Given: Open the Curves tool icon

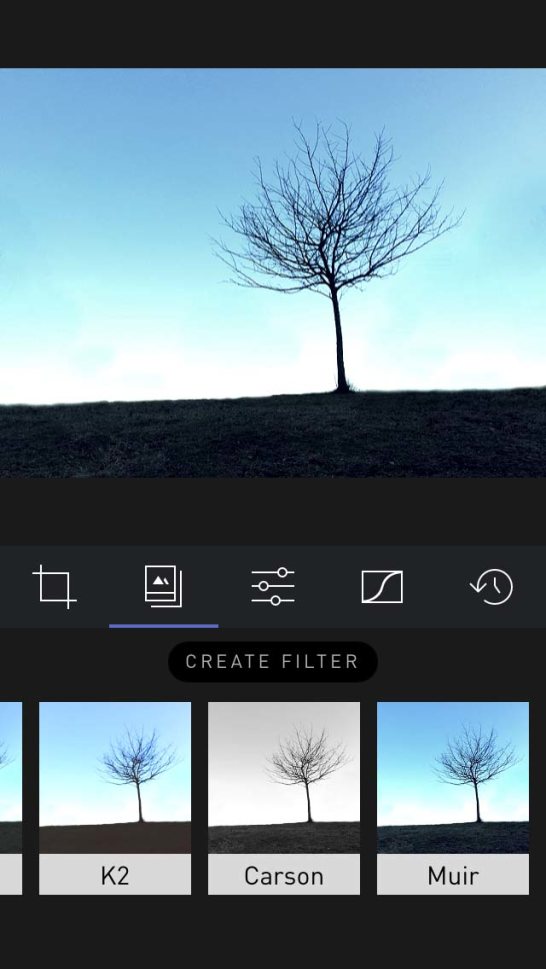Looking at the screenshot, I should 382,586.
